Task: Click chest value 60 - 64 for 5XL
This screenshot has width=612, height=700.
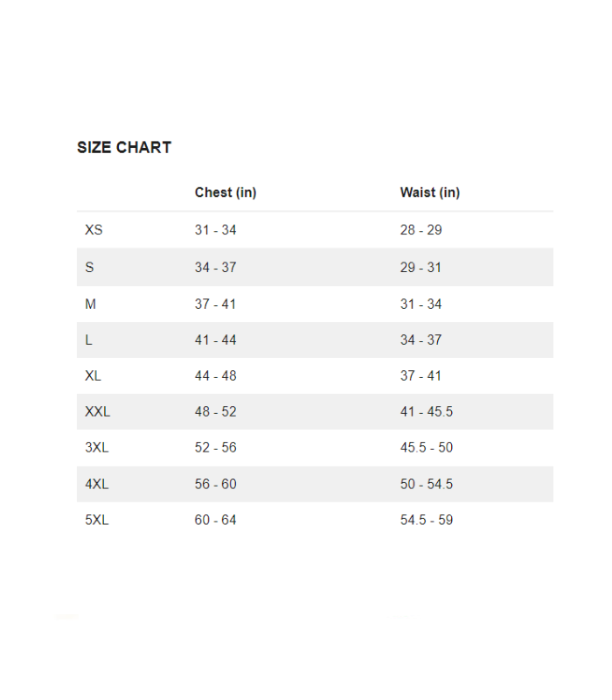Action: 215,521
